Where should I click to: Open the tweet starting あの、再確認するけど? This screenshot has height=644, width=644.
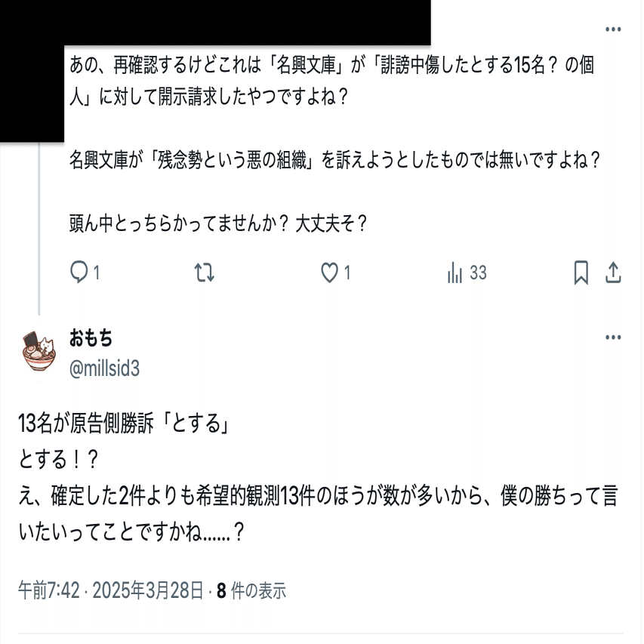tap(332, 81)
